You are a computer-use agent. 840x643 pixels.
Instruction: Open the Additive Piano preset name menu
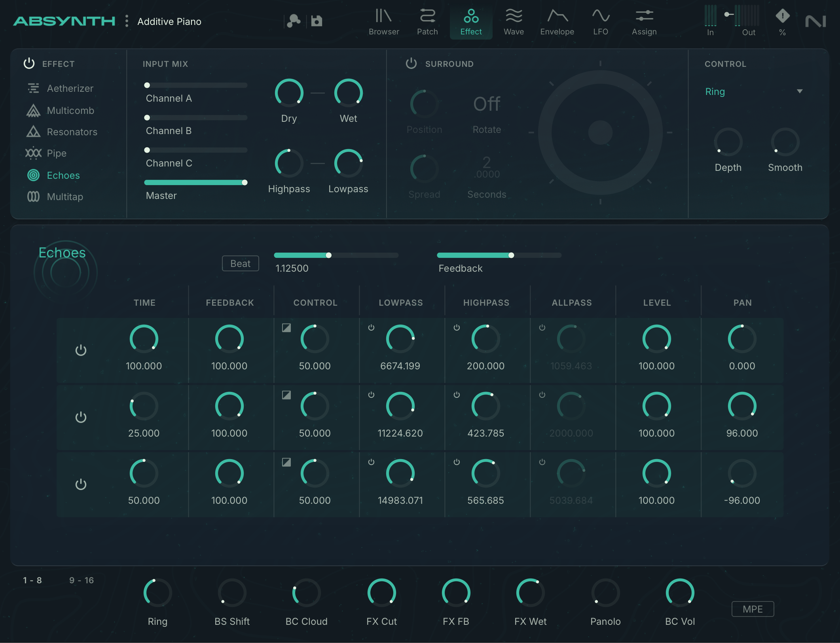click(169, 22)
